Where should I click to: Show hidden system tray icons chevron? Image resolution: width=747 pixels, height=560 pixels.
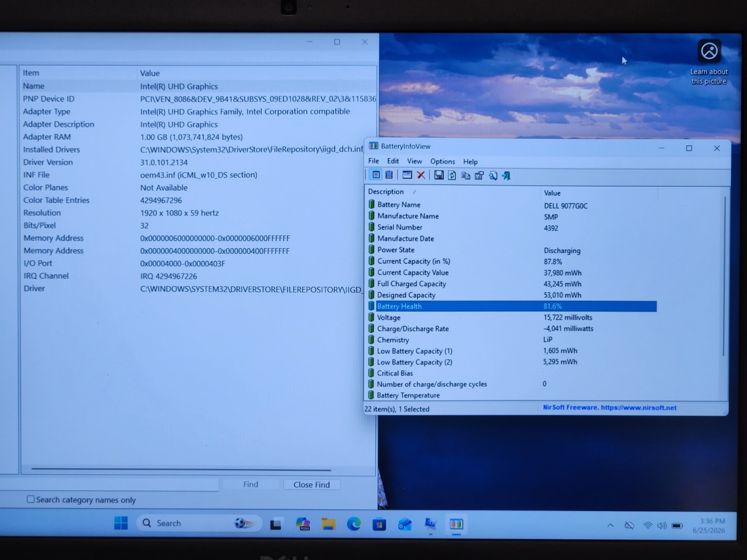[x=610, y=525]
